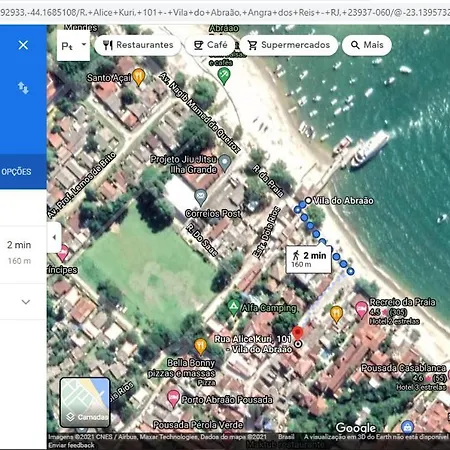
Task: Click the Rua Alice Kuri, 101 destination label
Action: (253, 344)
